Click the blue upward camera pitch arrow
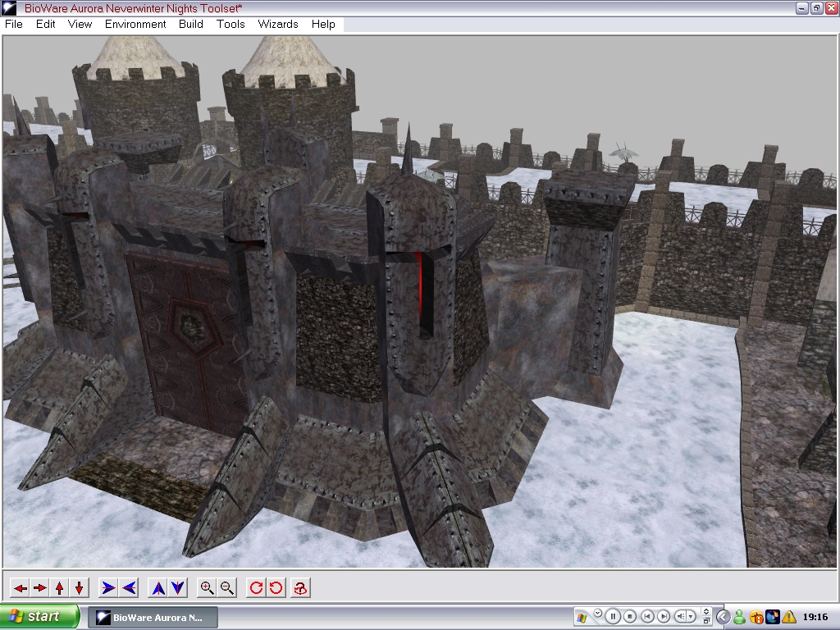The width and height of the screenshot is (840, 630). click(x=158, y=587)
